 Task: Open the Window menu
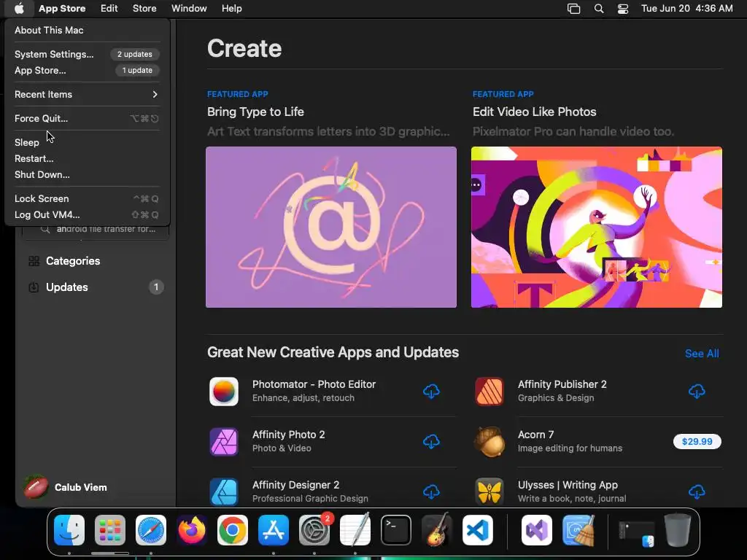(189, 9)
